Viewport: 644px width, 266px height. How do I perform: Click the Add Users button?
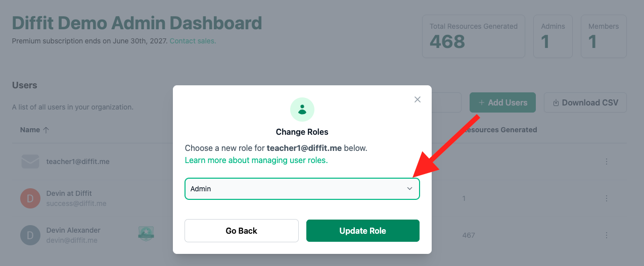tap(502, 102)
